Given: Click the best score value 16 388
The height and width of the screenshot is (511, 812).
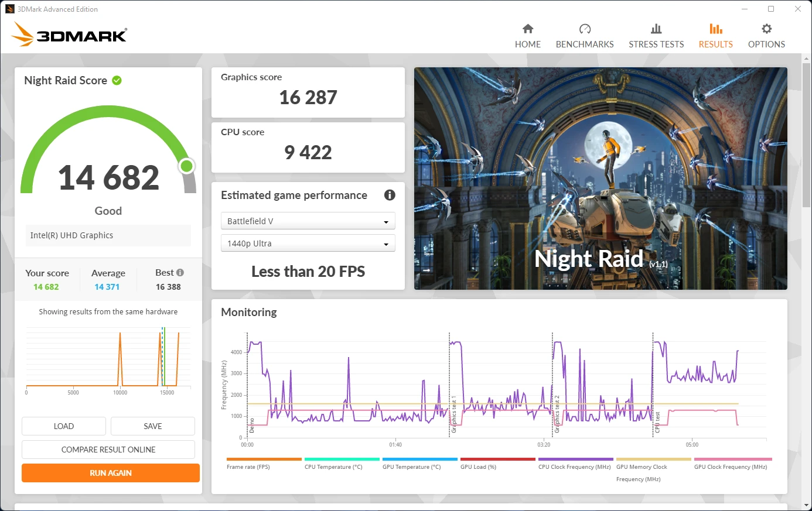Looking at the screenshot, I should pyautogui.click(x=168, y=287).
